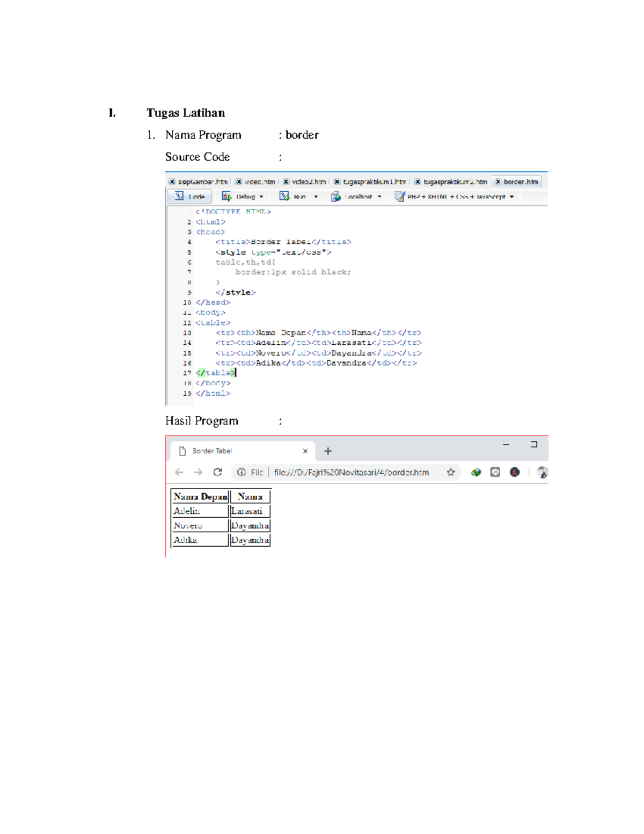
Task: Click the Localhost icon
Action: point(336,197)
